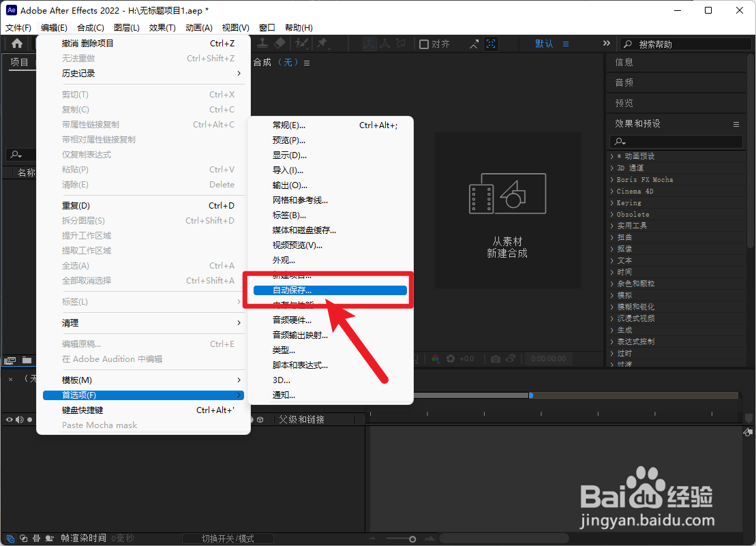
Task: Toggle the render time pane icon
Action: (x=49, y=539)
